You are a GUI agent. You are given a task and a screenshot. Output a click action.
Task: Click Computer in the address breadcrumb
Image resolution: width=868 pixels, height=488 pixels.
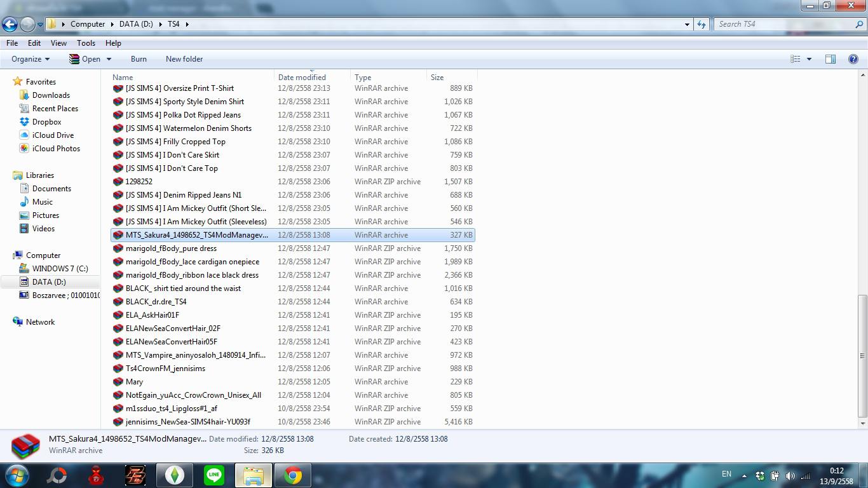coord(88,24)
